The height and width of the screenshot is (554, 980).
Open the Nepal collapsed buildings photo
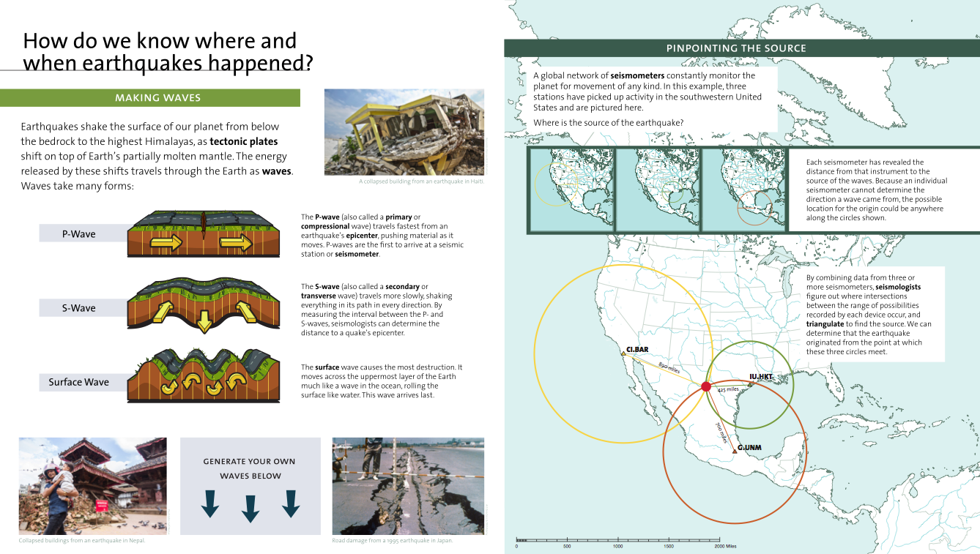coord(93,486)
